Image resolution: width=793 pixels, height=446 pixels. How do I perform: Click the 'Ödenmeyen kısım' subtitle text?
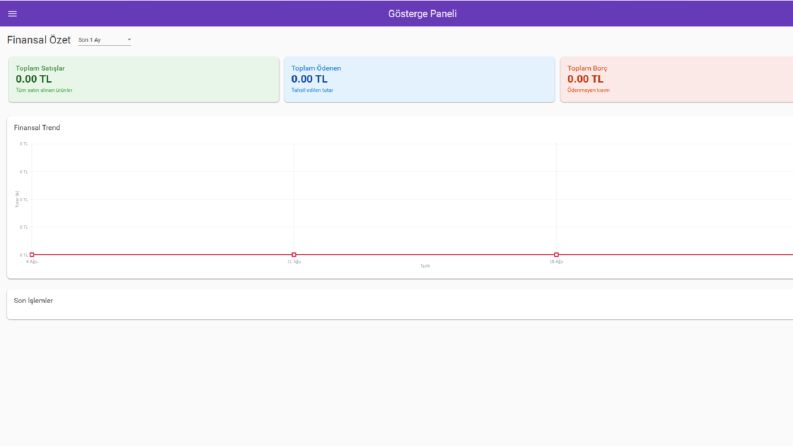(588, 90)
